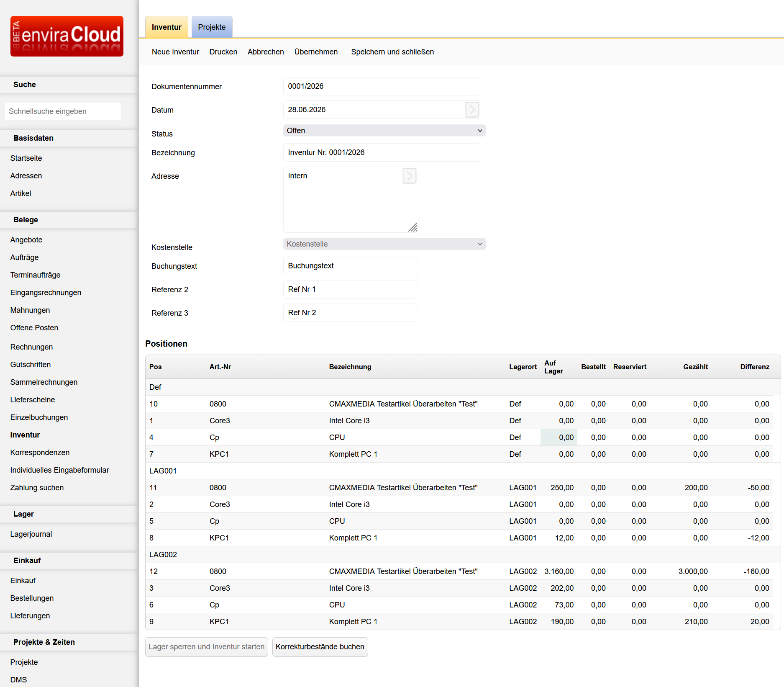784x687 pixels.
Task: Click the enviraCloud logo
Action: click(x=67, y=36)
